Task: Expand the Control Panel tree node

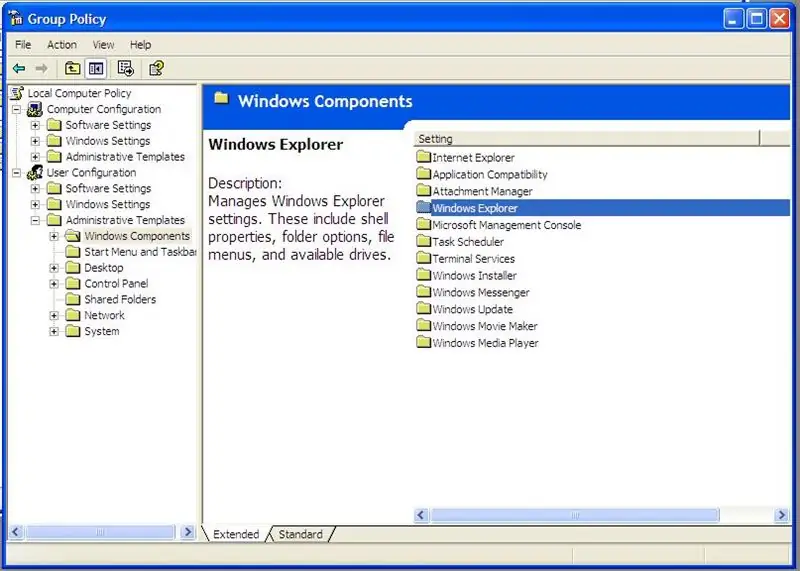Action: tap(54, 283)
